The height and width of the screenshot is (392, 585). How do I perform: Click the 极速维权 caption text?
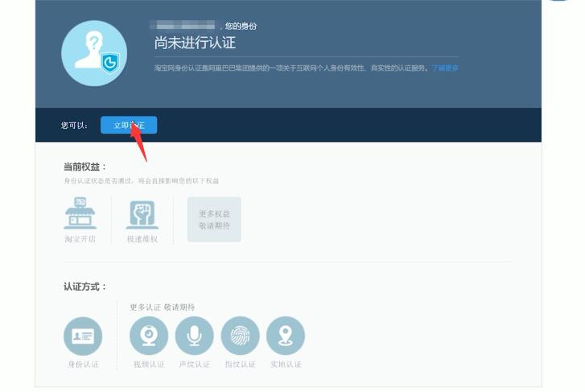coord(142,239)
